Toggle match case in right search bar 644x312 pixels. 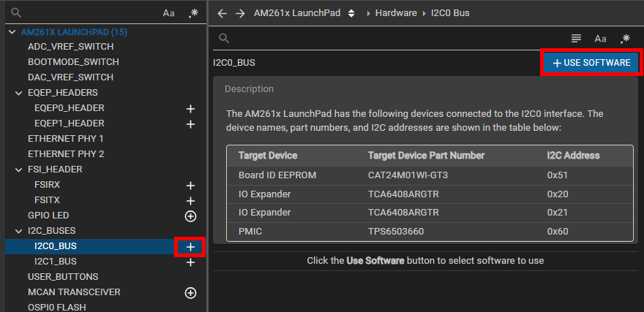pos(600,39)
